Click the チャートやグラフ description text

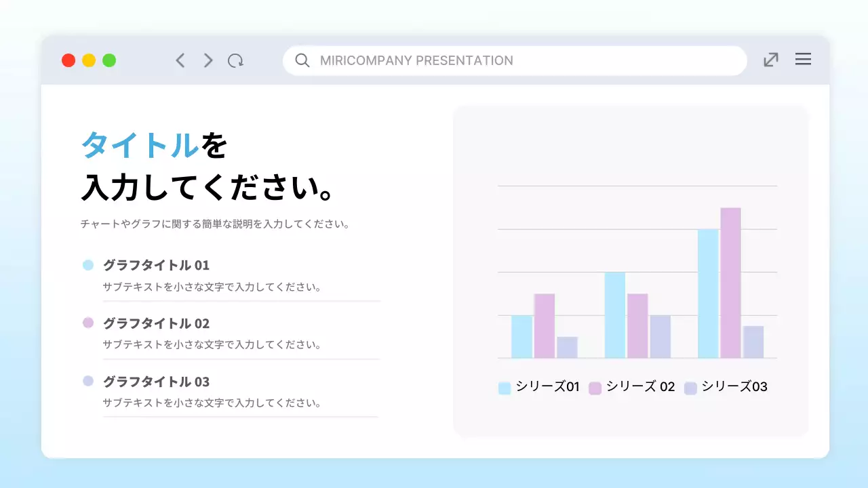coord(215,224)
